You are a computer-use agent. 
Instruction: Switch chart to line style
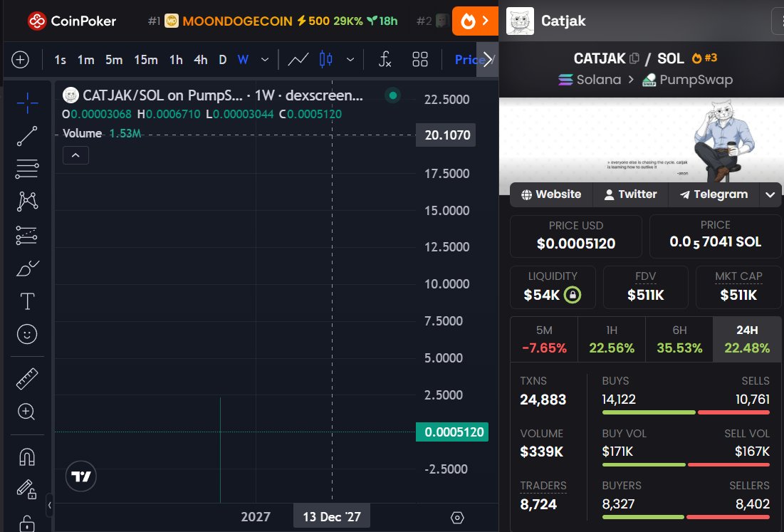tap(298, 60)
